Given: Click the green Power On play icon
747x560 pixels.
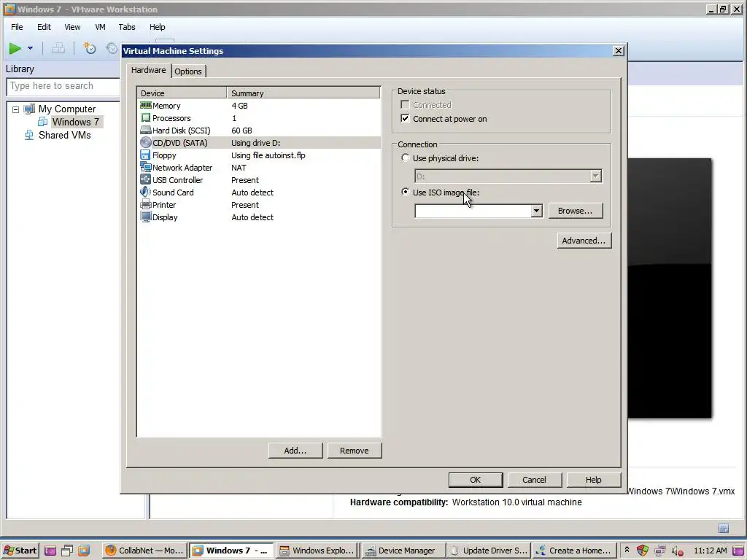Looking at the screenshot, I should (15, 48).
